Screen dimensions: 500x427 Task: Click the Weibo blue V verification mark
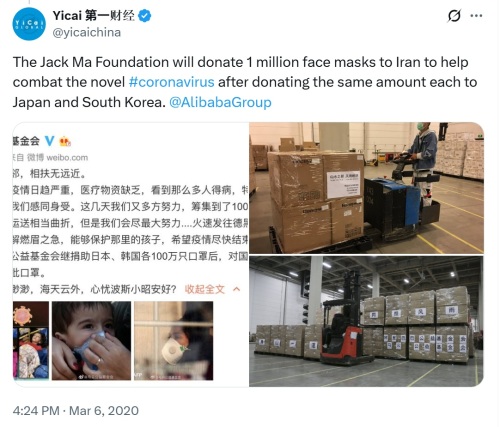[x=50, y=141]
